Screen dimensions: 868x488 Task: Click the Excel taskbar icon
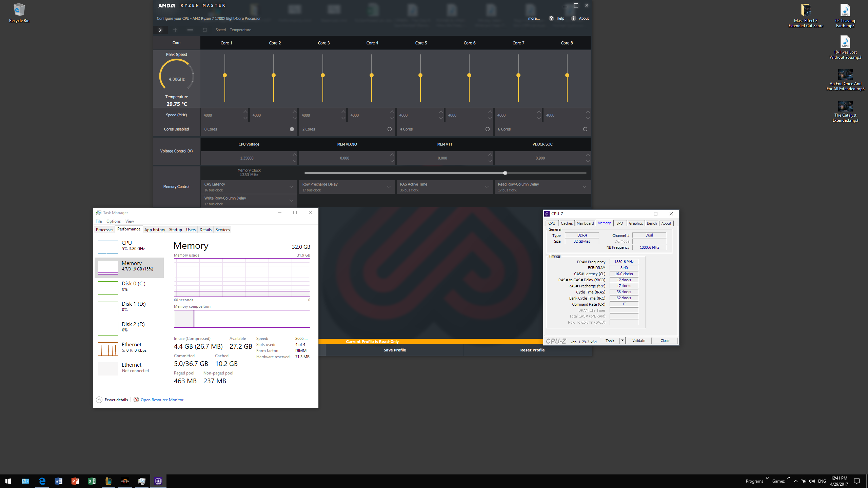click(x=92, y=481)
